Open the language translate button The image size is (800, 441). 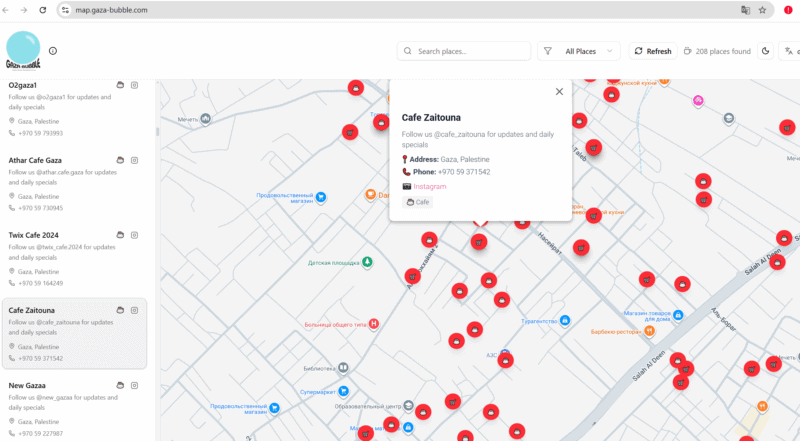point(792,51)
